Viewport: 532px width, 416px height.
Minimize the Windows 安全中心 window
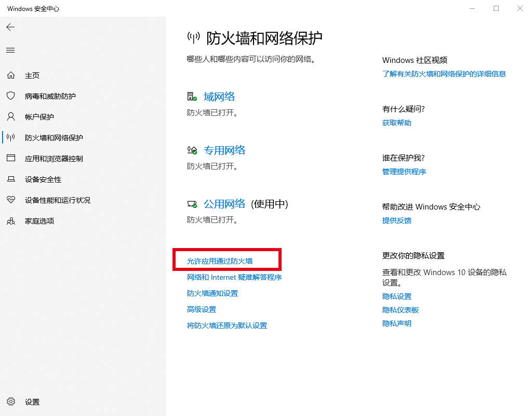[x=472, y=8]
